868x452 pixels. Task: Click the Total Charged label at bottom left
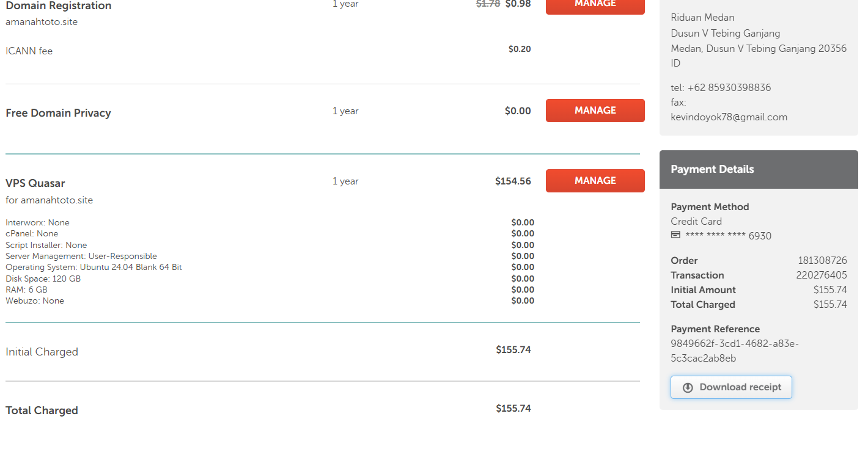[x=42, y=410]
